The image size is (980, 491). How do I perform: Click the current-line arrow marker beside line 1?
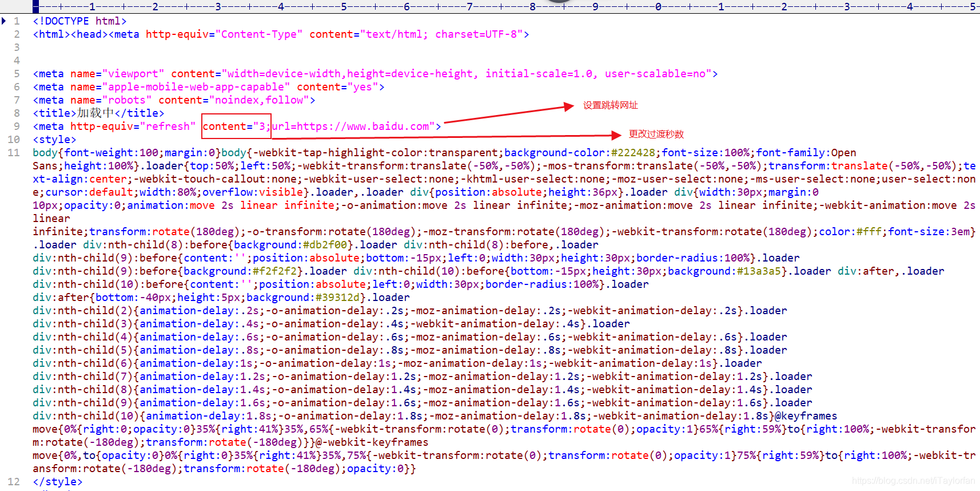pyautogui.click(x=4, y=21)
